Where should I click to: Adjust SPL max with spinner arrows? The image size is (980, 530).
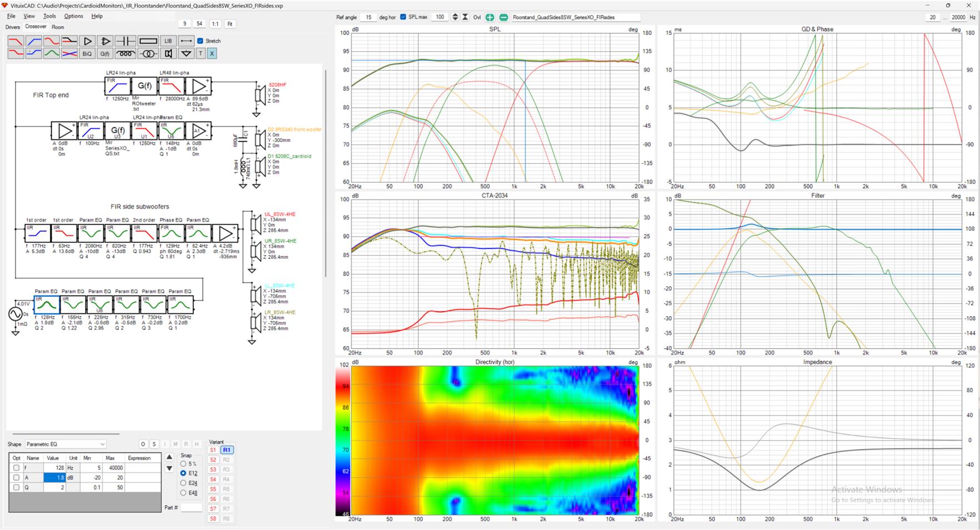click(455, 17)
